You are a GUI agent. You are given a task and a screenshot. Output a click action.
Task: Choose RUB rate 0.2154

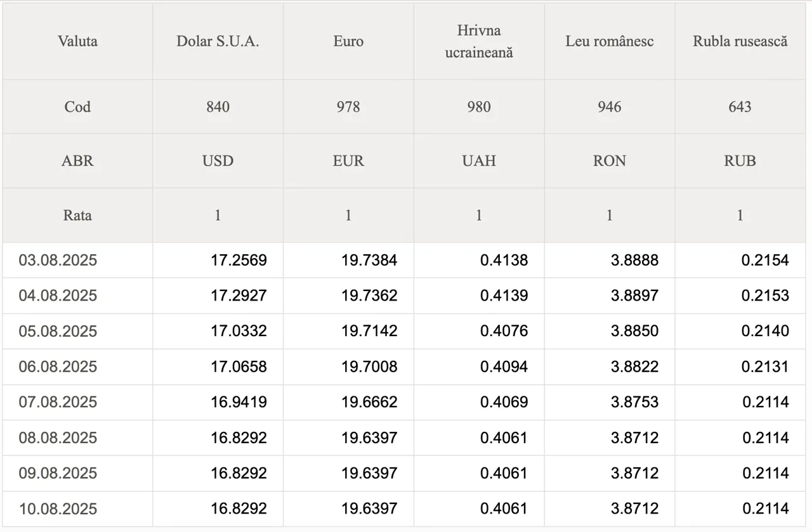(765, 260)
